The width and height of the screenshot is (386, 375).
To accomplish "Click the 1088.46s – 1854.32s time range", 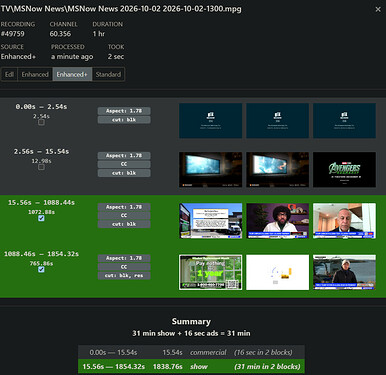I will (41, 254).
